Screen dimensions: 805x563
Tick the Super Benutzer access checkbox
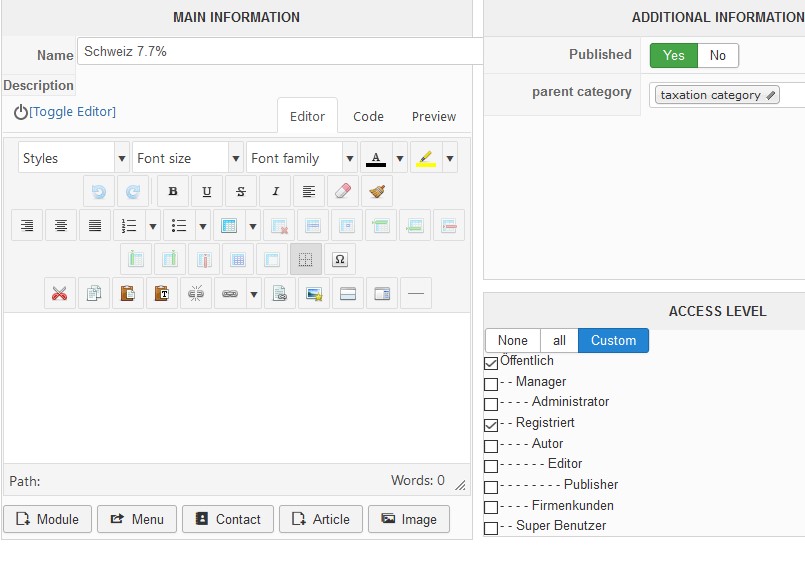pos(491,528)
